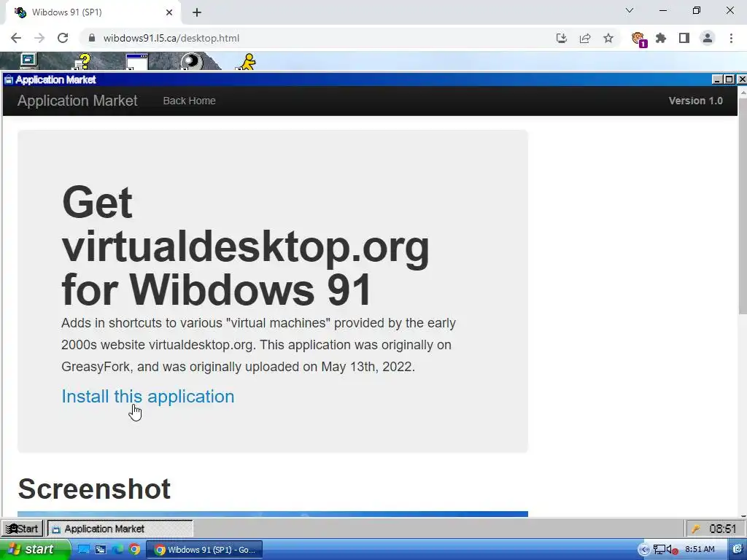Click the lock icon in address bar
Viewport: 747px width, 560px height.
(x=93, y=38)
